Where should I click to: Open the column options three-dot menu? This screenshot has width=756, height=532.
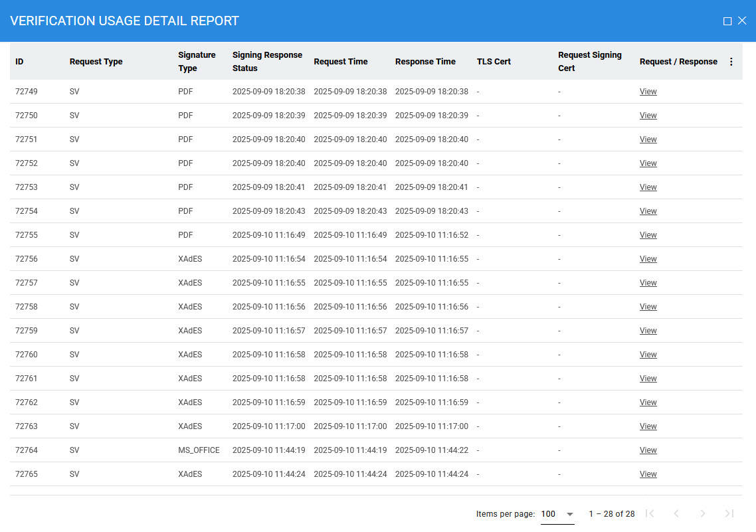731,62
